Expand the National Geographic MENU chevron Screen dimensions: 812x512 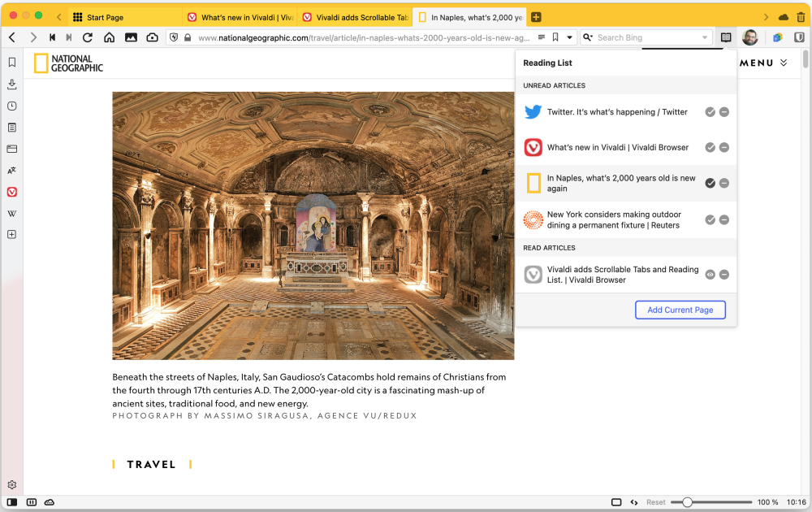click(x=784, y=63)
